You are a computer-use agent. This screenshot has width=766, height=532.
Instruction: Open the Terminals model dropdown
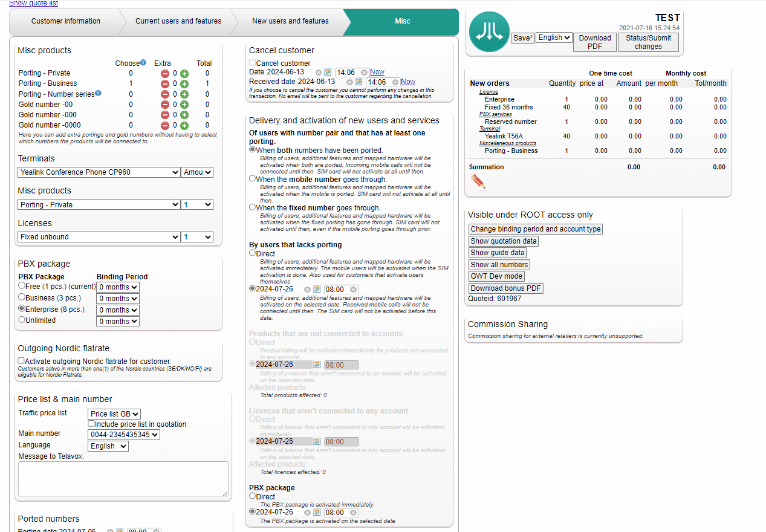(99, 172)
